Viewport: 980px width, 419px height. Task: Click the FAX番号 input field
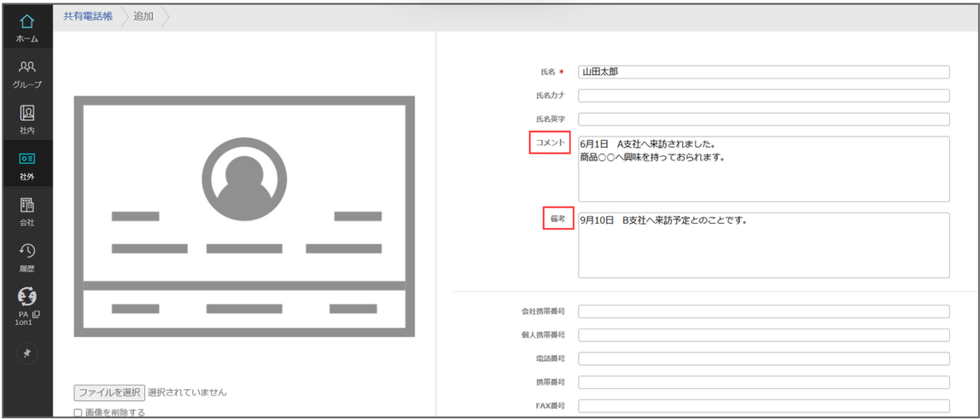(x=764, y=406)
